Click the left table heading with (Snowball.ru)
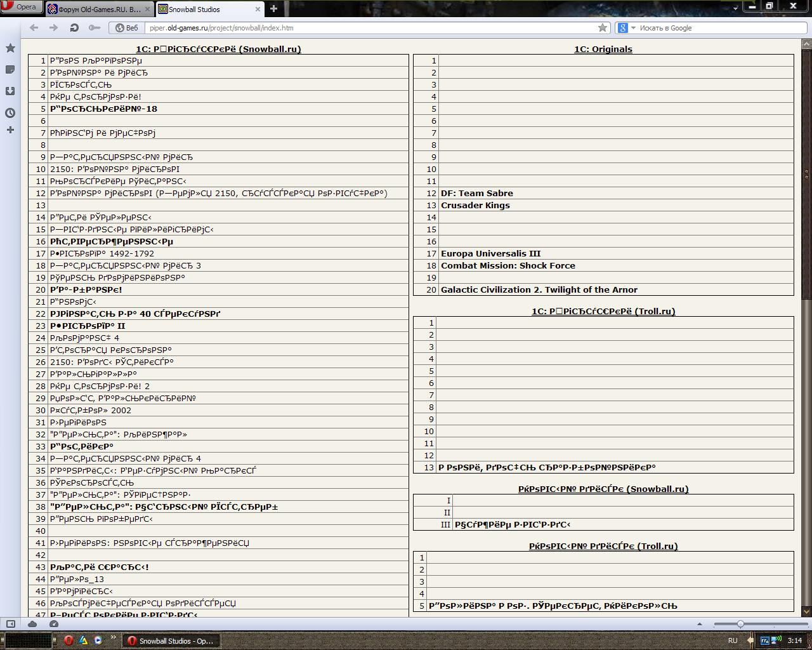The image size is (812, 650). click(218, 49)
